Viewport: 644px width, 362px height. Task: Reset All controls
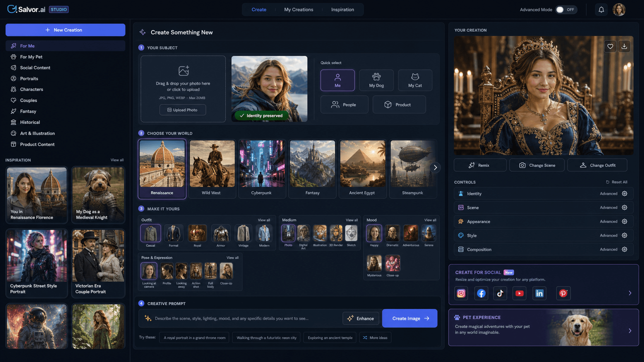coord(616,182)
